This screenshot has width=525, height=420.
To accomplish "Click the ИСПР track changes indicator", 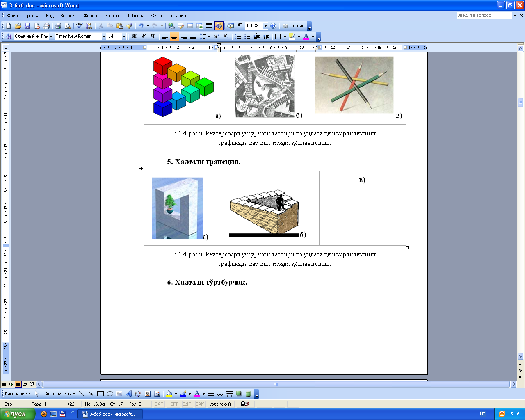I will (173, 404).
